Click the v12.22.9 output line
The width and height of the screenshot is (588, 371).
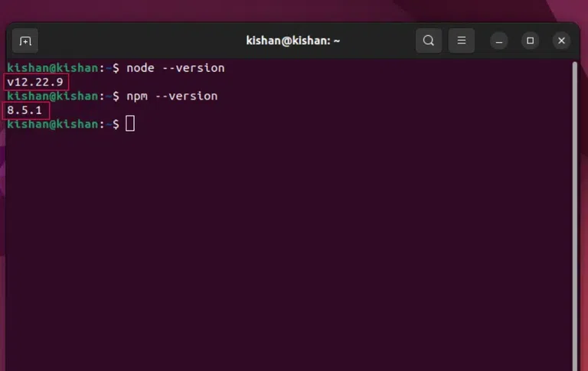coord(37,82)
